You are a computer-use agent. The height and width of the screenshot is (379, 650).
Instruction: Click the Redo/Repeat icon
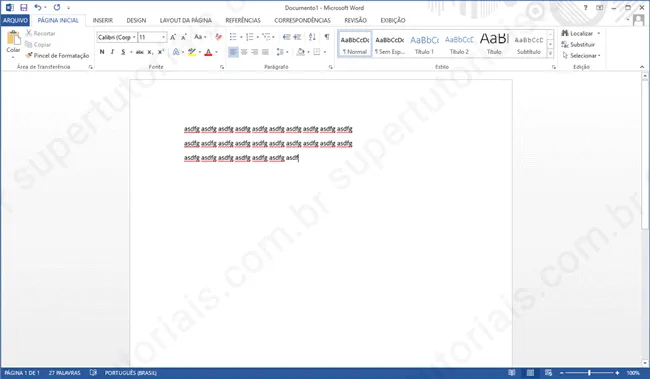pos(57,7)
